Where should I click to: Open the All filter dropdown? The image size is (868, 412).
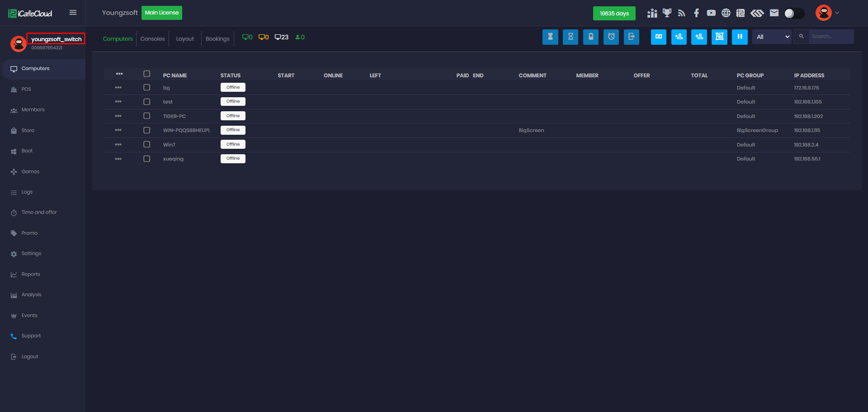772,37
